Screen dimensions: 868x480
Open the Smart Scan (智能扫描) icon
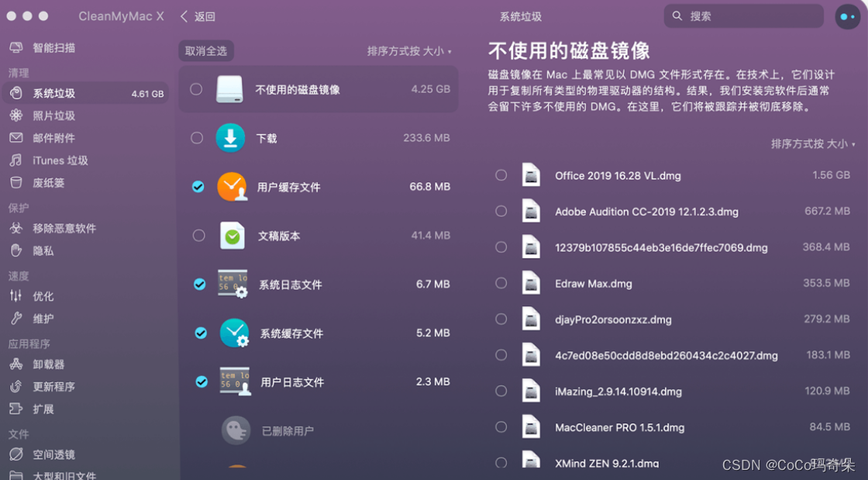16,47
